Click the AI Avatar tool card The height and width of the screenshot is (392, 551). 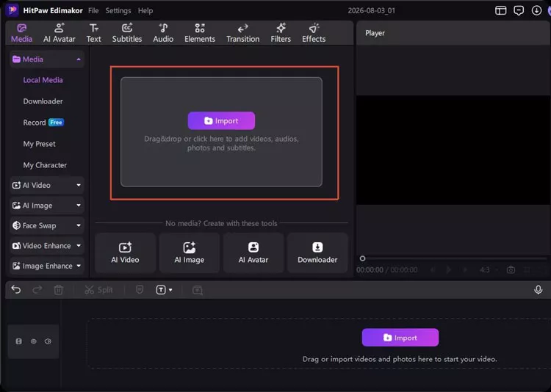tap(253, 253)
